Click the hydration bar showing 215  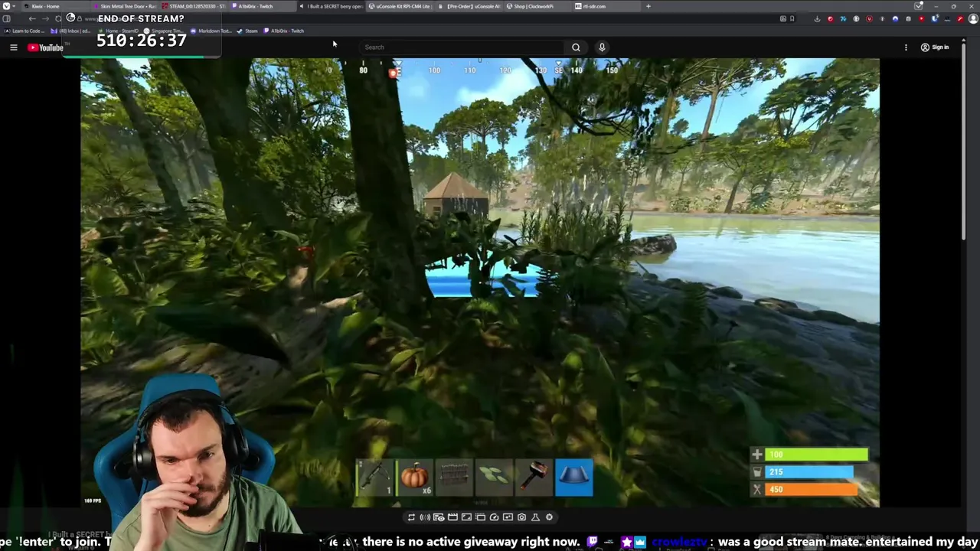(x=810, y=472)
